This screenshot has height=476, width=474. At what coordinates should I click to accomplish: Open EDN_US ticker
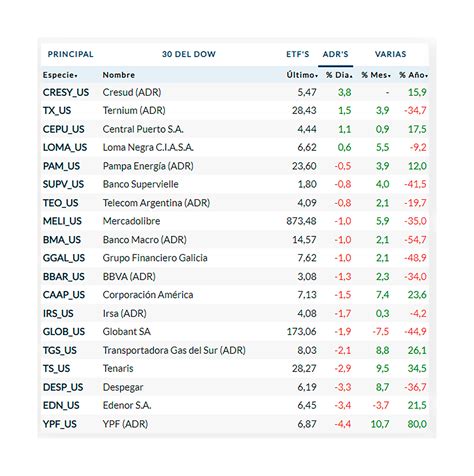[x=61, y=406]
